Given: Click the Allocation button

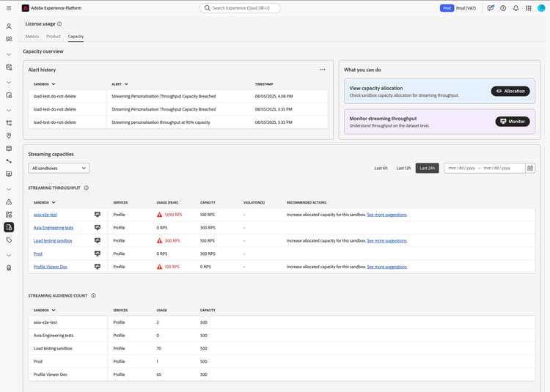Looking at the screenshot, I should tap(510, 91).
